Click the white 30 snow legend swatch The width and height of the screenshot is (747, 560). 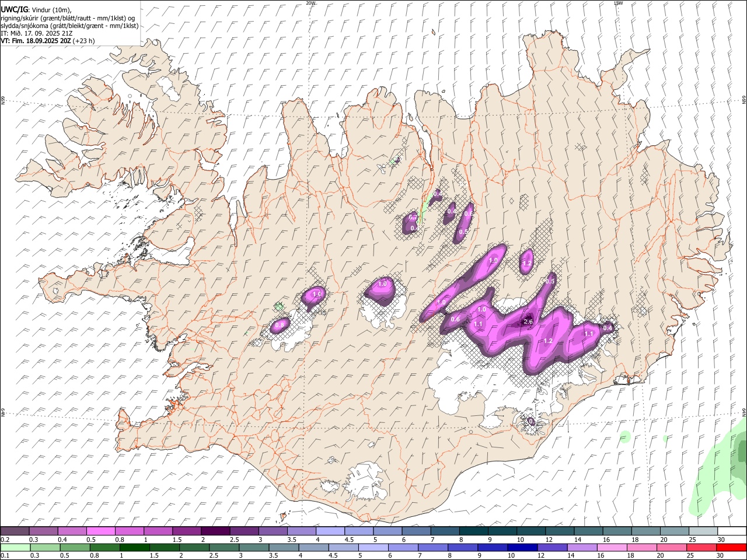point(731,531)
